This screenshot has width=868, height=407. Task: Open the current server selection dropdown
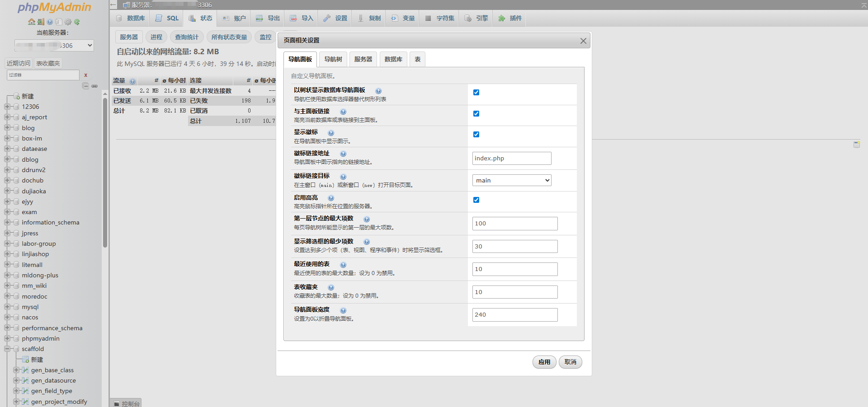54,45
